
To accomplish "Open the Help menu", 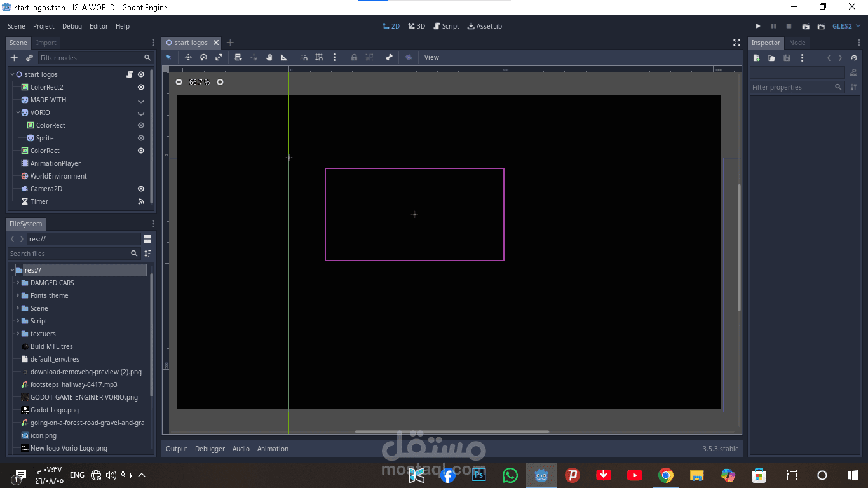I will (x=123, y=26).
